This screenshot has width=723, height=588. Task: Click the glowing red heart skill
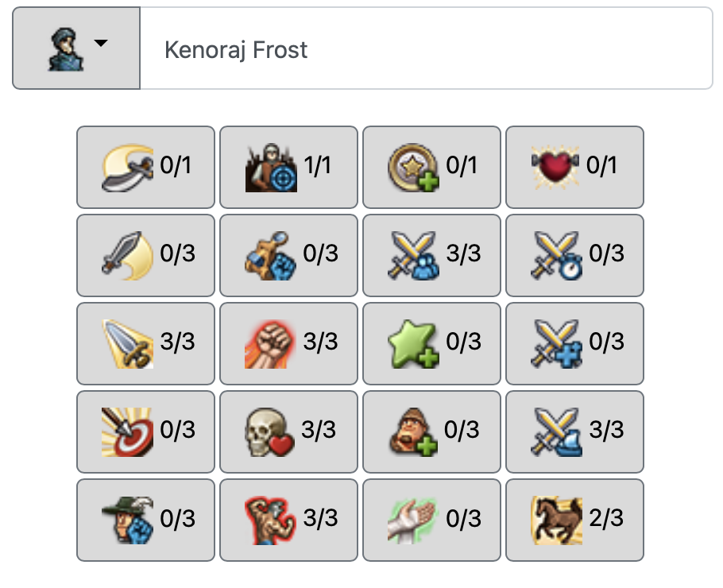pos(574,167)
